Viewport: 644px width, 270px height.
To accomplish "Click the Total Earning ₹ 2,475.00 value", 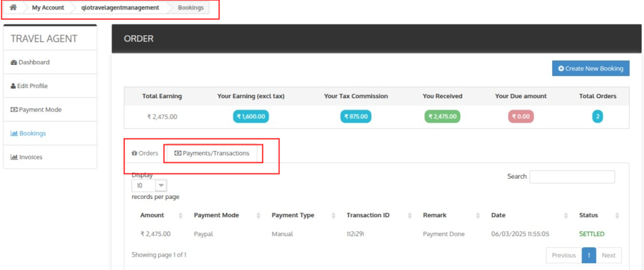I will point(162,116).
